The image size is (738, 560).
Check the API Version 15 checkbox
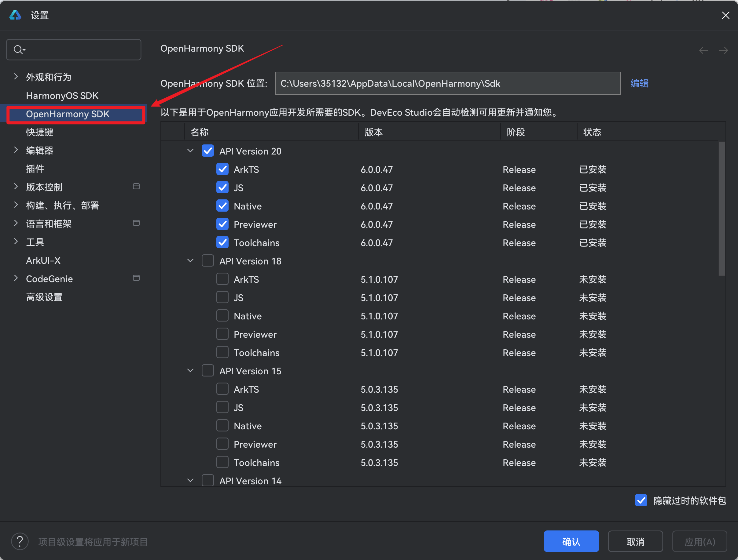pos(208,371)
